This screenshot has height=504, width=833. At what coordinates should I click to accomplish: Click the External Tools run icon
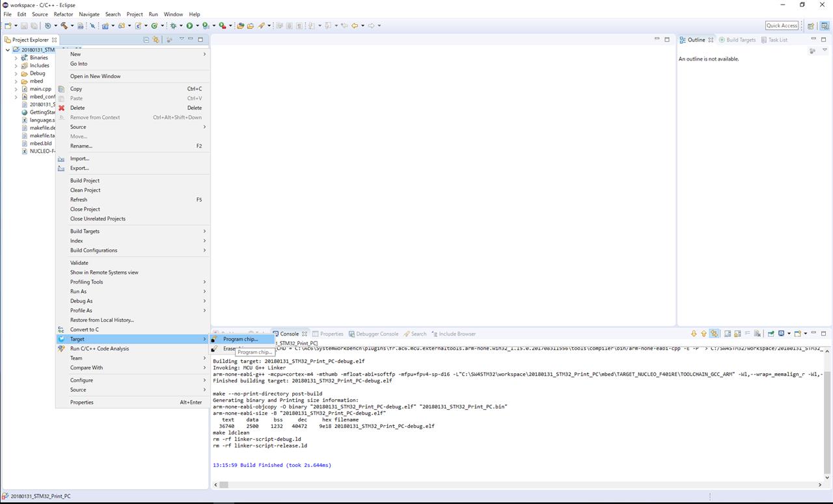pyautogui.click(x=222, y=25)
